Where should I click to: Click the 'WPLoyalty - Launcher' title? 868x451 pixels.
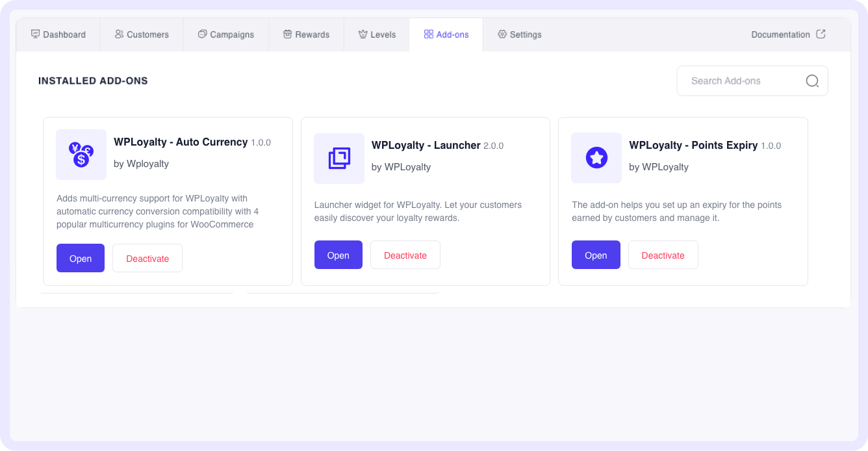pyautogui.click(x=426, y=145)
